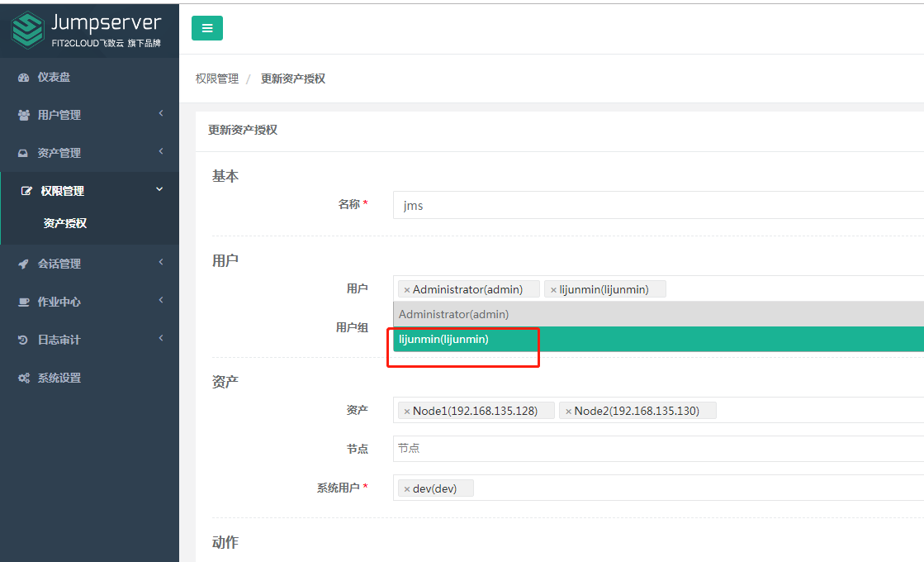Expand the 会话管理 chevron arrow
Screen dimensions: 924x562
(x=161, y=262)
